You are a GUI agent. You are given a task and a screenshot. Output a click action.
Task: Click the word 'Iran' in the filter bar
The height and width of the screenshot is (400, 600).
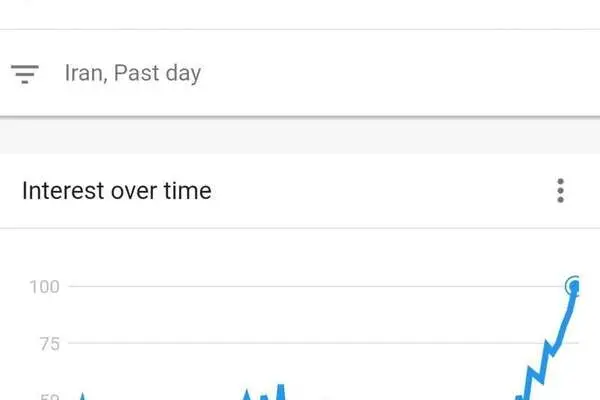(x=84, y=72)
